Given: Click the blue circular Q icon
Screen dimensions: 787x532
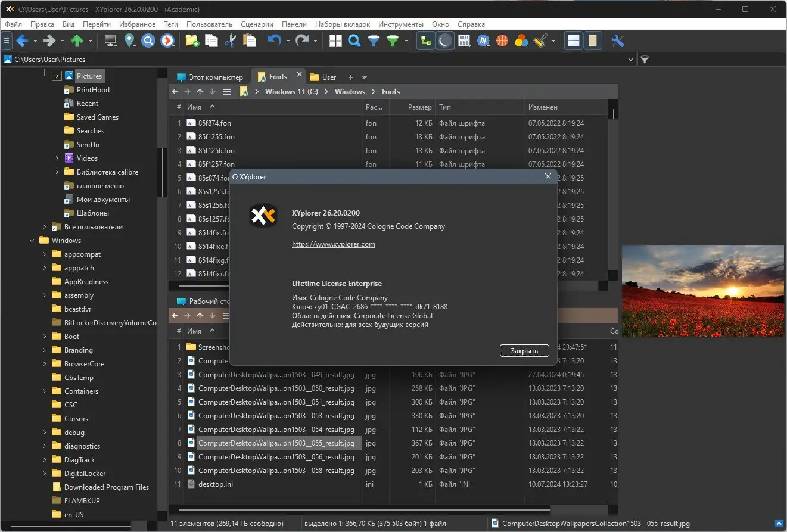Looking at the screenshot, I should pos(148,41).
